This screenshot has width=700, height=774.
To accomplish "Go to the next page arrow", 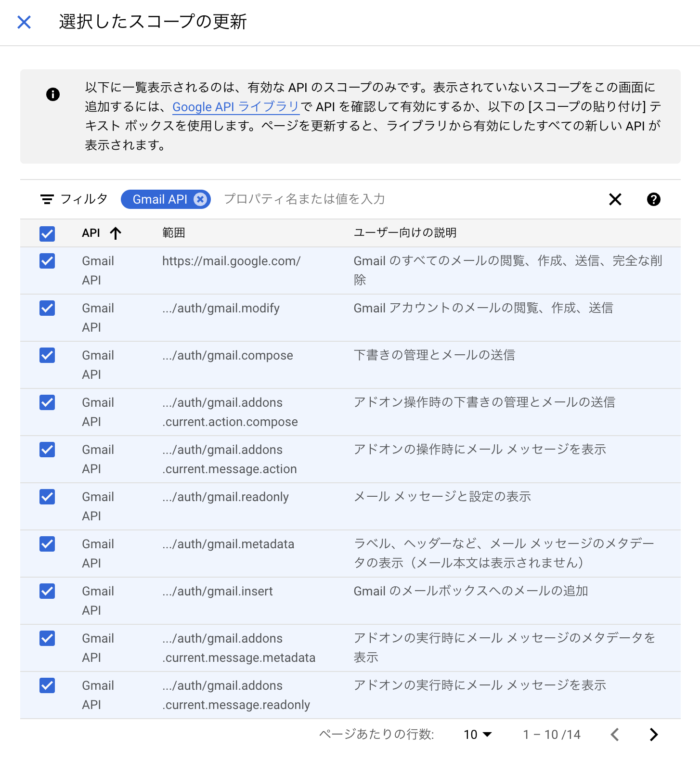I will click(653, 735).
